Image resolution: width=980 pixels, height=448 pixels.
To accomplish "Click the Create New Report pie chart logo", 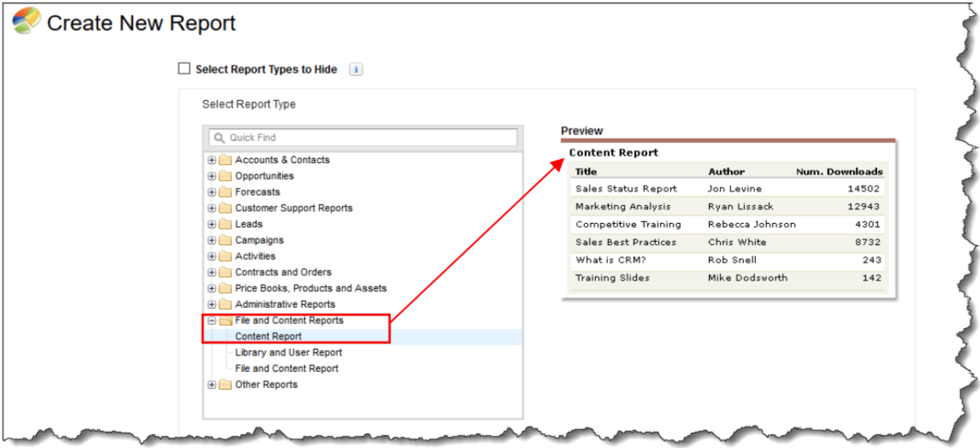I will pyautogui.click(x=26, y=22).
